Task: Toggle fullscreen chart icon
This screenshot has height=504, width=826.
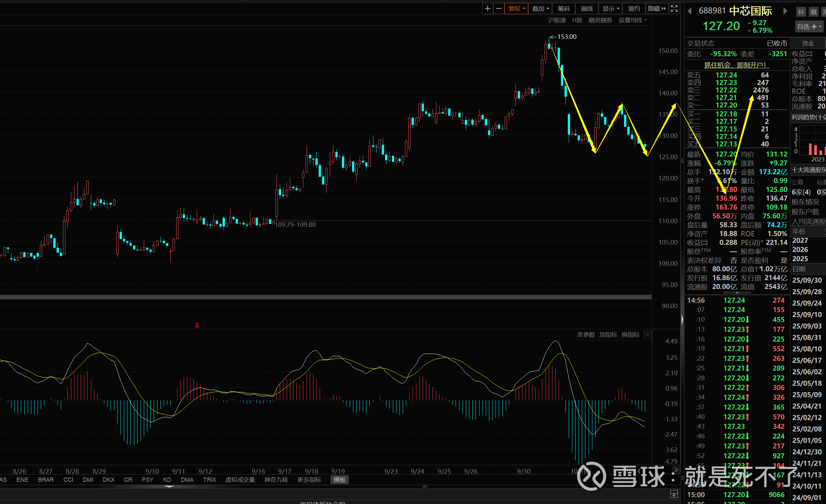Action: pyautogui.click(x=674, y=9)
